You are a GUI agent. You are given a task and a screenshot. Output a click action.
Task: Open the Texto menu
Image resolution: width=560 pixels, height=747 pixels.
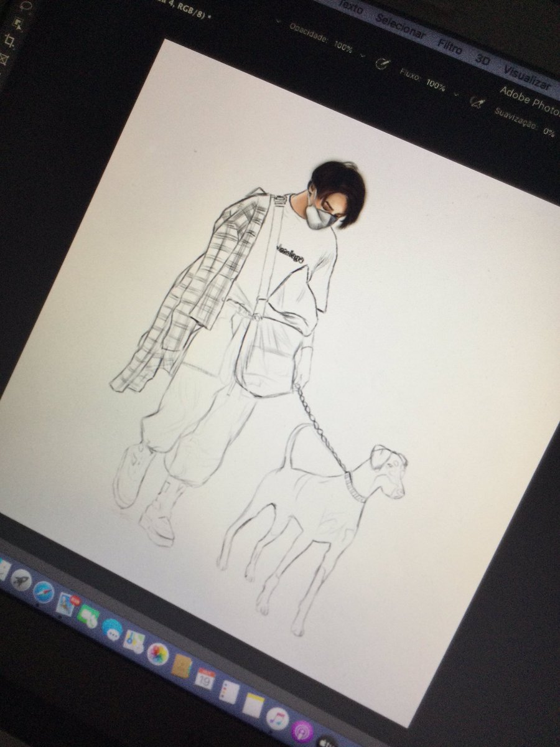[351, 7]
